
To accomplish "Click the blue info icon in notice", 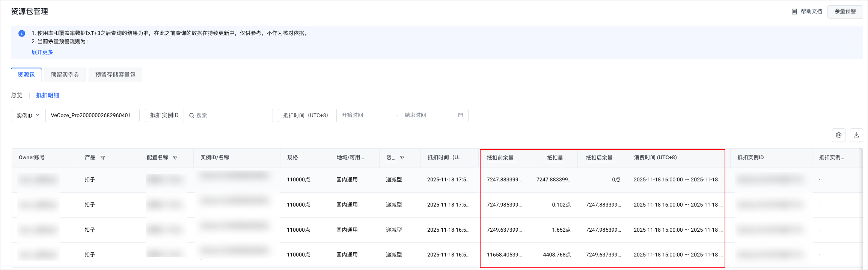I will 22,33.
